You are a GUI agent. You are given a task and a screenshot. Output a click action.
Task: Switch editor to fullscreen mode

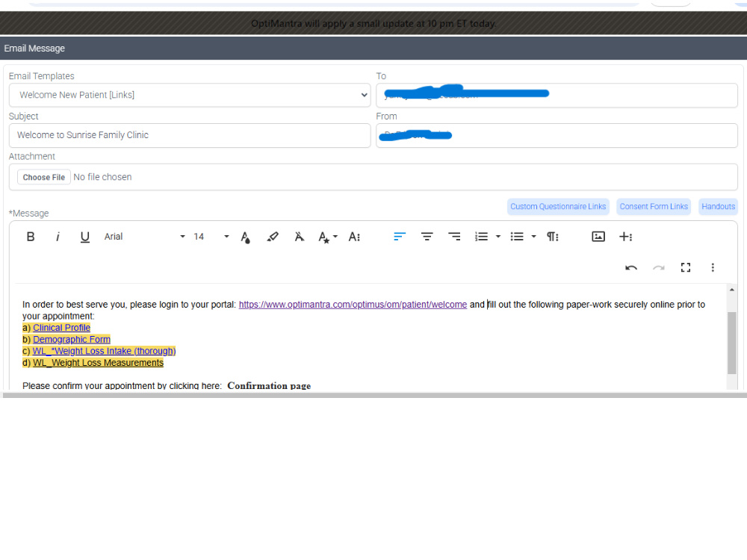click(x=686, y=267)
